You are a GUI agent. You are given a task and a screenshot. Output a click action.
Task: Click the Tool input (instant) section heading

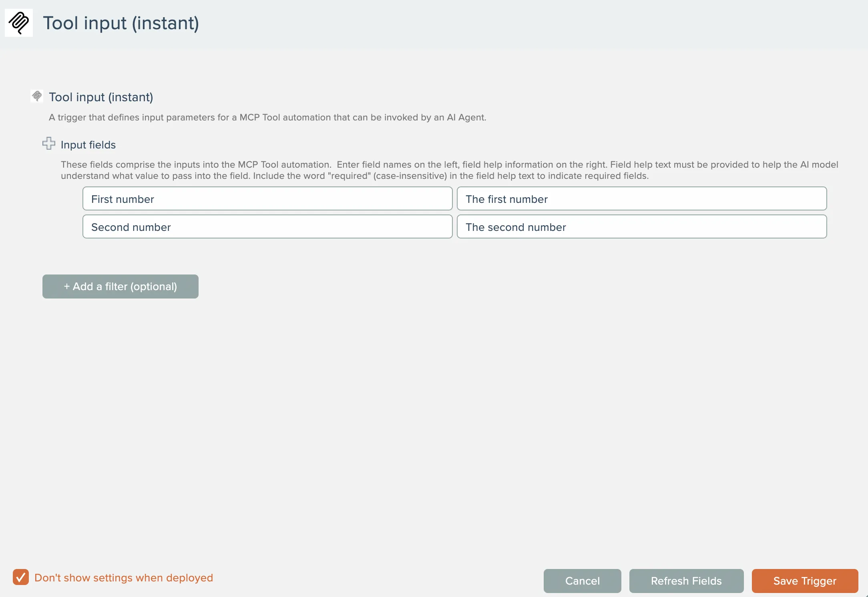(x=101, y=97)
